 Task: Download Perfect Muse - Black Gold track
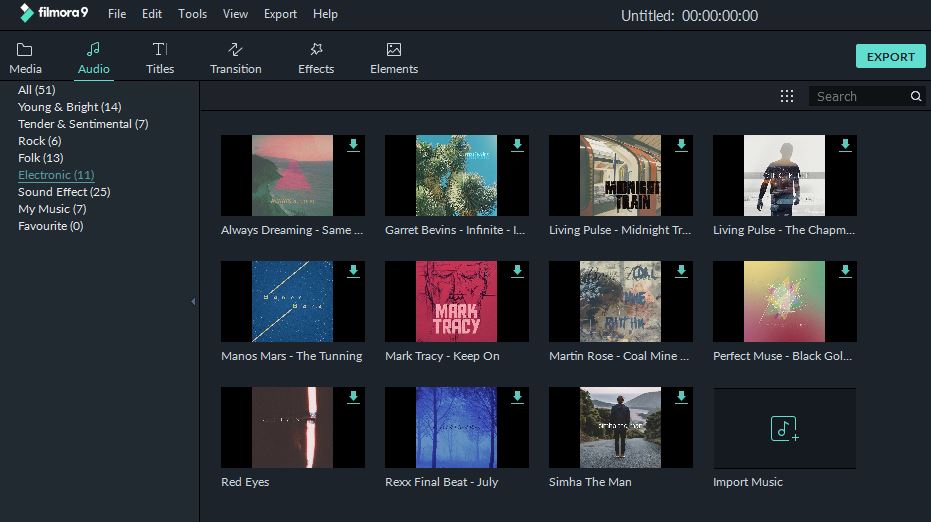[845, 271]
